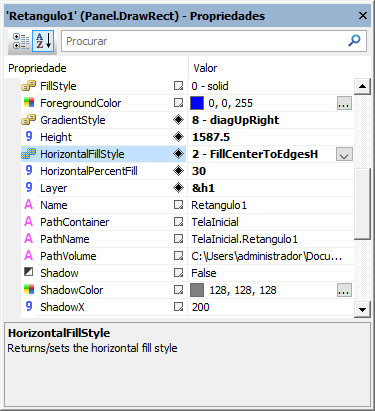The height and width of the screenshot is (411, 375).
Task: Click the gray ShadowColor swatch
Action: (197, 290)
